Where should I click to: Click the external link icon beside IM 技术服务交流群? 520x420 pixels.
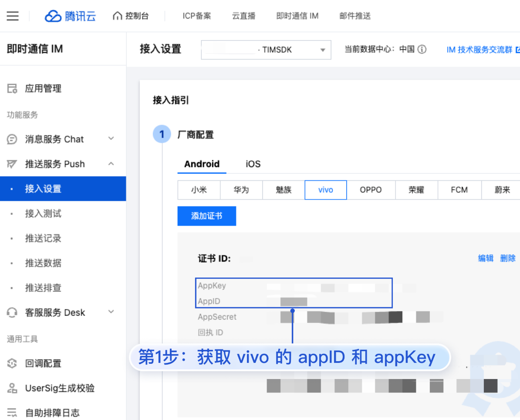(518, 50)
